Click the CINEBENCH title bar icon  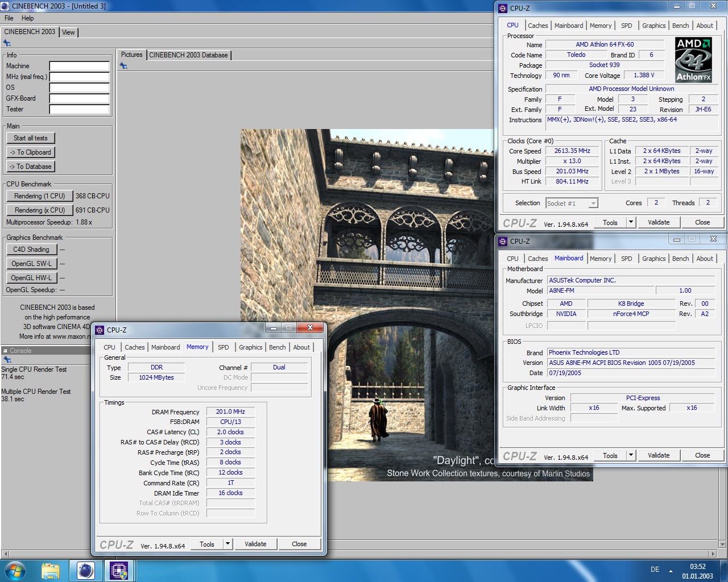pos(6,6)
